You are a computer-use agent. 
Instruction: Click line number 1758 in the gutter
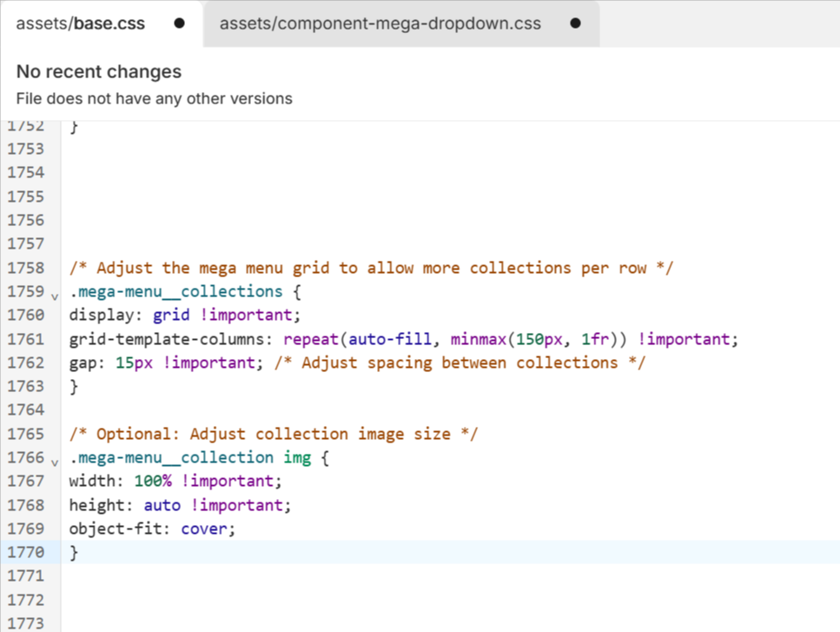tap(25, 268)
